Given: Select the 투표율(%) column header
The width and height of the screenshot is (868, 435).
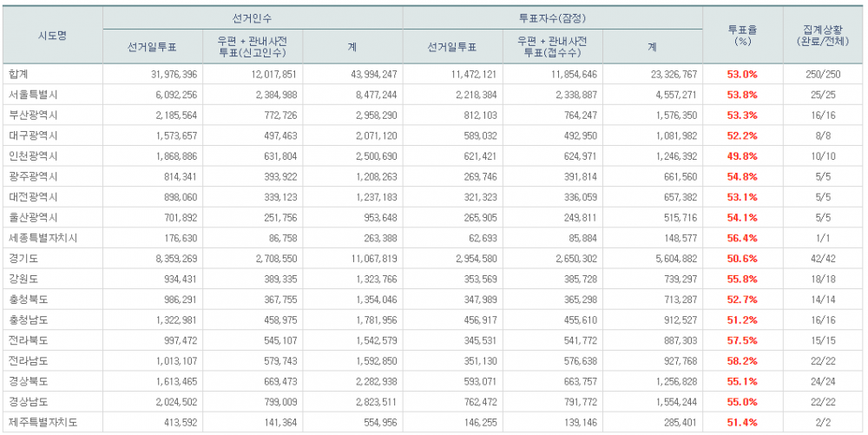Looking at the screenshot, I should [x=742, y=36].
